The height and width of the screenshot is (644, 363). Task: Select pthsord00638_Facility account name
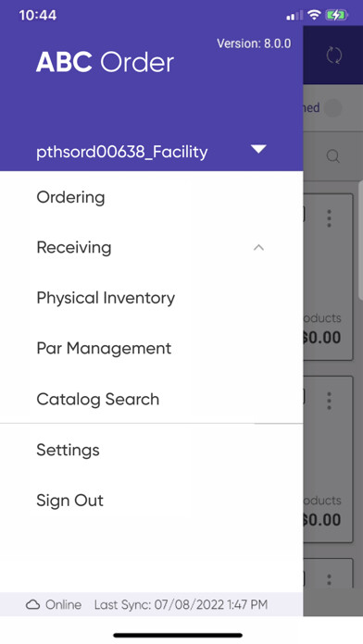(121, 152)
